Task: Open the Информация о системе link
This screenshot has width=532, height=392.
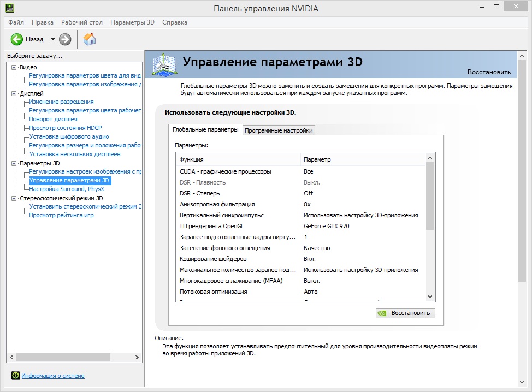Action: point(53,376)
